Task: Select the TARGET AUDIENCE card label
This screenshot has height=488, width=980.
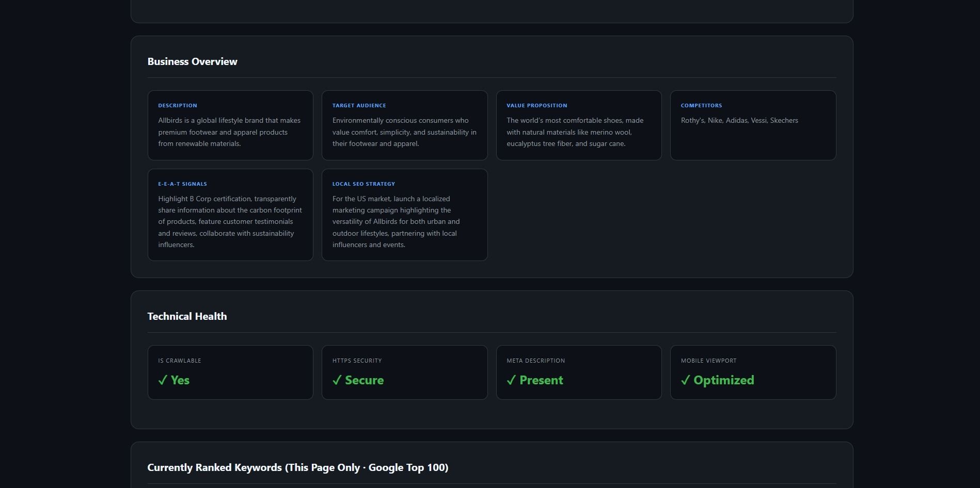Action: (x=359, y=105)
